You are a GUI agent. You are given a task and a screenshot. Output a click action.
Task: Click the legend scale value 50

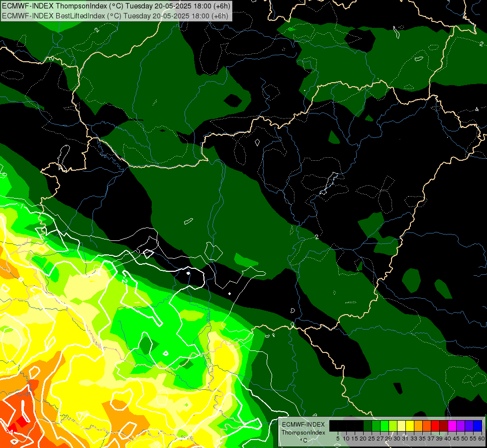pos(465,439)
